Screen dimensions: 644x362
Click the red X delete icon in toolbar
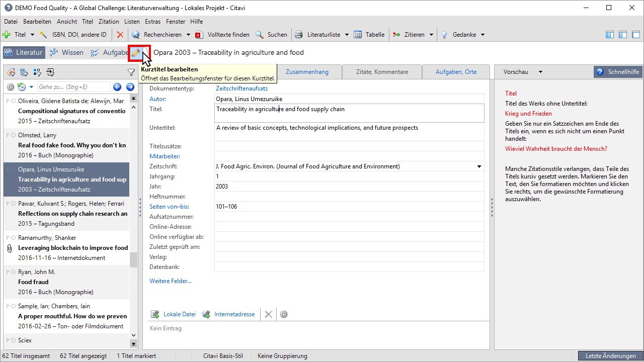(120, 35)
